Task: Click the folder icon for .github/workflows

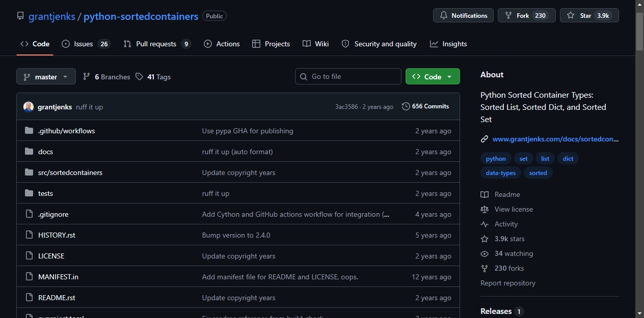Action: (x=29, y=131)
